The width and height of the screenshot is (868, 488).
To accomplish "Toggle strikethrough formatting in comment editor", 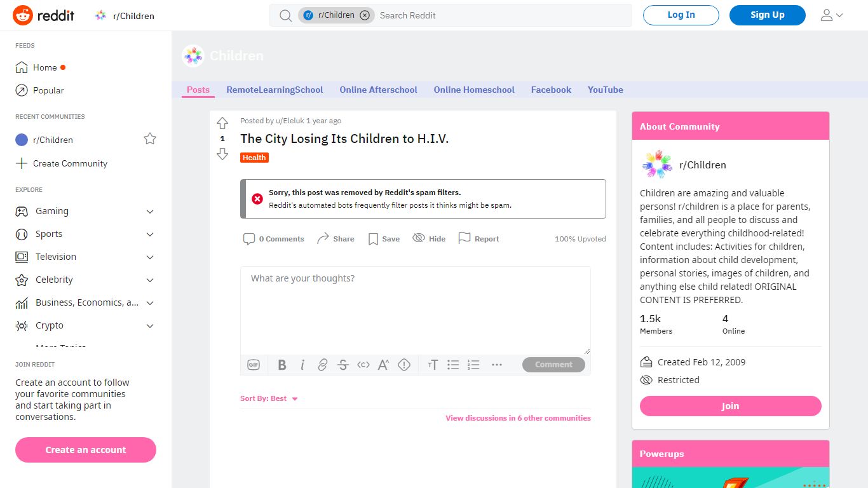I will [x=343, y=365].
